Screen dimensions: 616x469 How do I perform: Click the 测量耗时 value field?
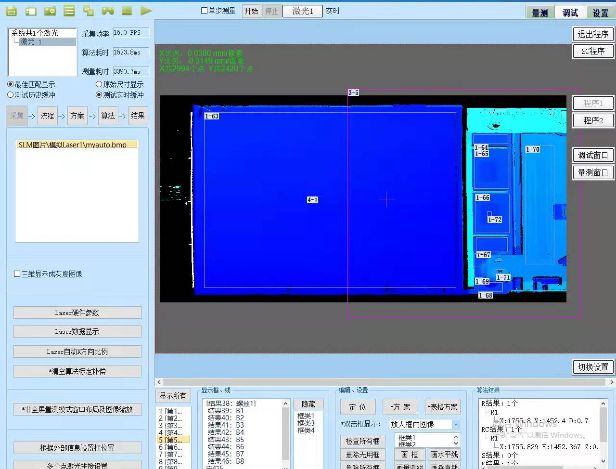[131, 71]
